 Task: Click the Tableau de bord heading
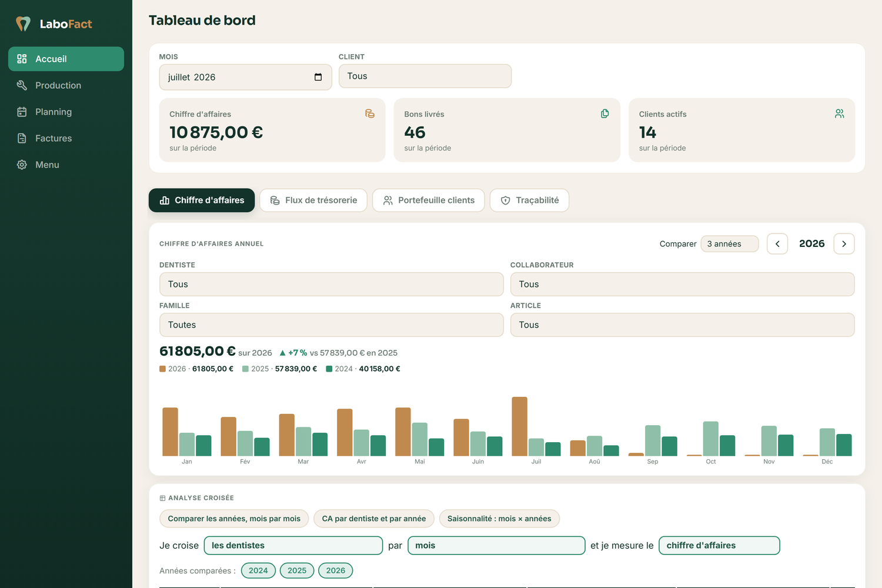click(202, 20)
